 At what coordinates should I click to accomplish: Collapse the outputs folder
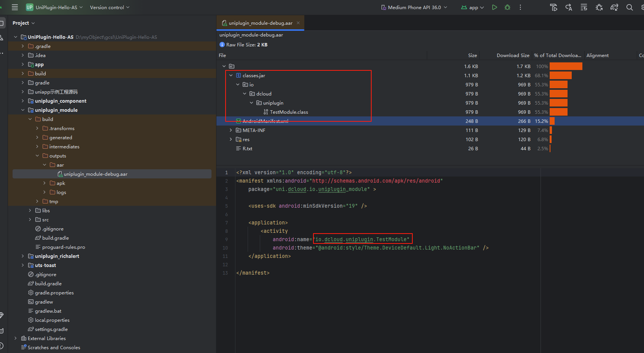[37, 156]
